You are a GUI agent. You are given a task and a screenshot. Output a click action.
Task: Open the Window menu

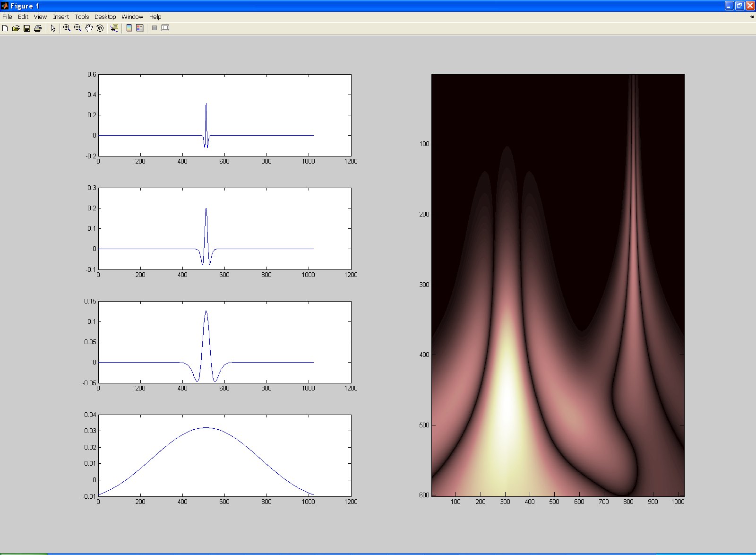132,17
